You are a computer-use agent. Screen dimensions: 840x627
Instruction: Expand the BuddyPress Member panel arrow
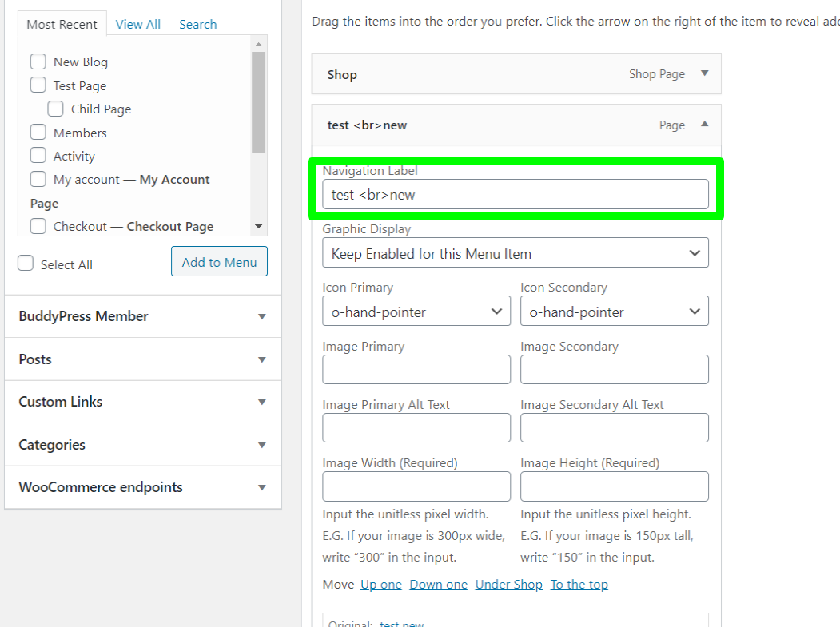tap(262, 316)
